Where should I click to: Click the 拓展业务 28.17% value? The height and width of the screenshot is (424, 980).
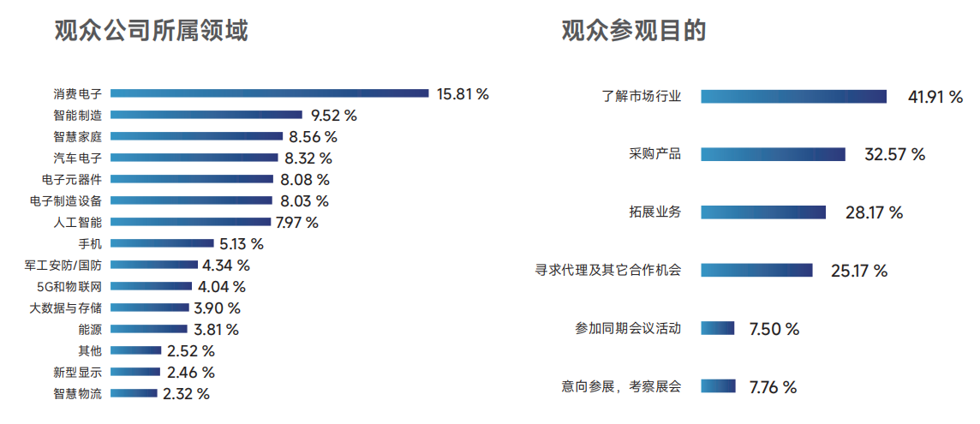[875, 212]
